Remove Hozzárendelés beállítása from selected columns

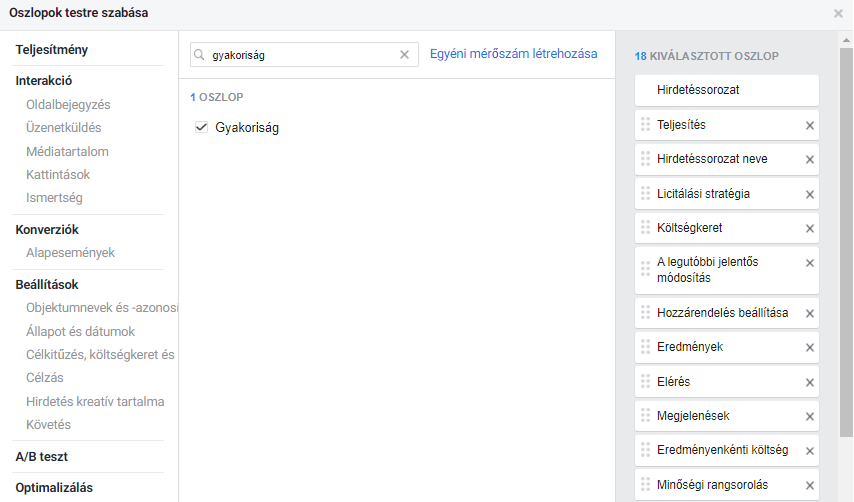pos(810,313)
